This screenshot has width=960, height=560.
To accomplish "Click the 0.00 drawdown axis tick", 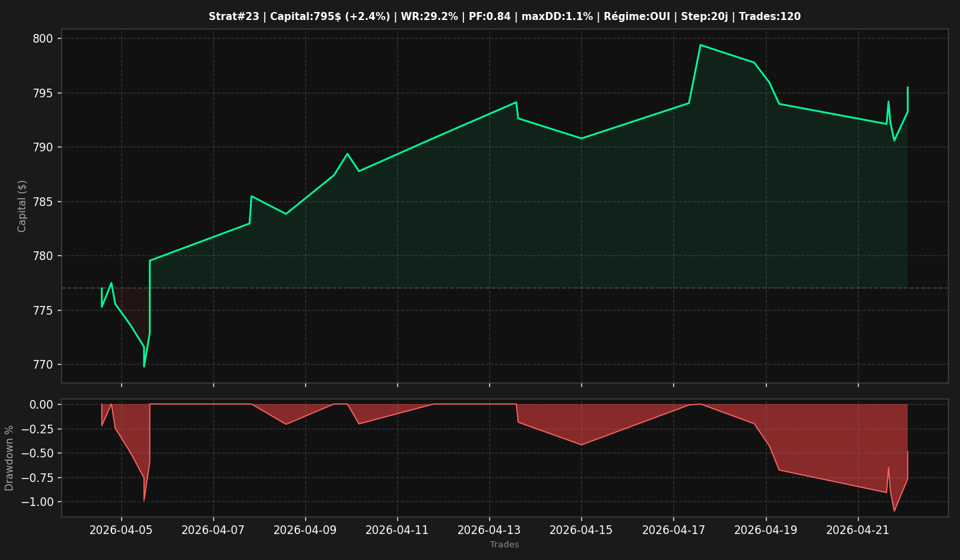I will pyautogui.click(x=41, y=405).
